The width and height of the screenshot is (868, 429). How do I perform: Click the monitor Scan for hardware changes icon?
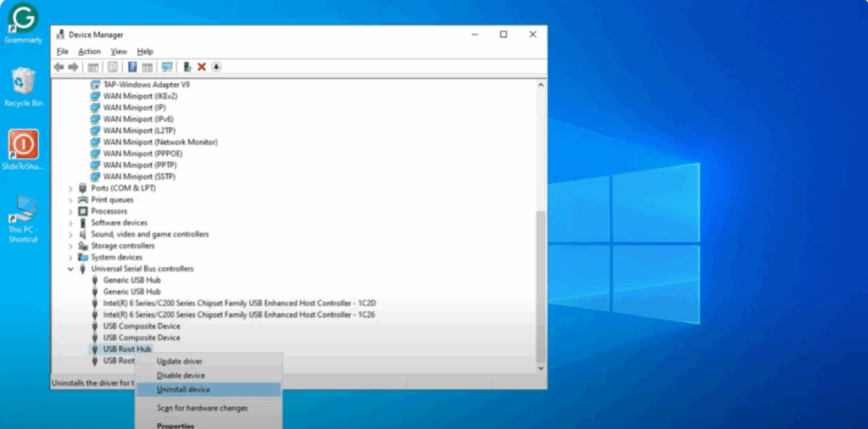click(167, 67)
